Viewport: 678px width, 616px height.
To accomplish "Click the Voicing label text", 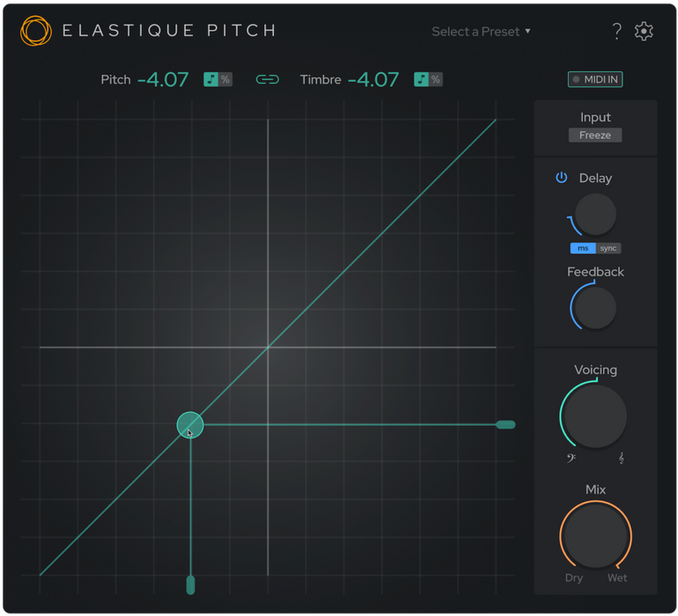I will 595,370.
